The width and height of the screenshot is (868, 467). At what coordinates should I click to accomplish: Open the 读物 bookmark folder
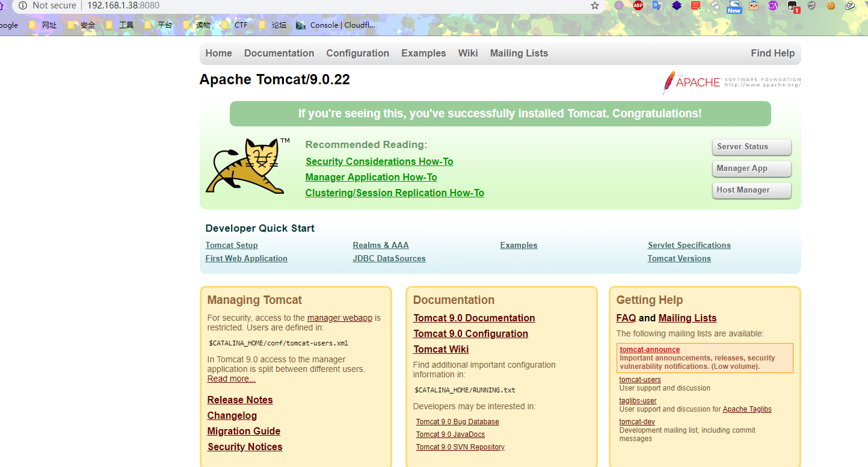click(197, 25)
